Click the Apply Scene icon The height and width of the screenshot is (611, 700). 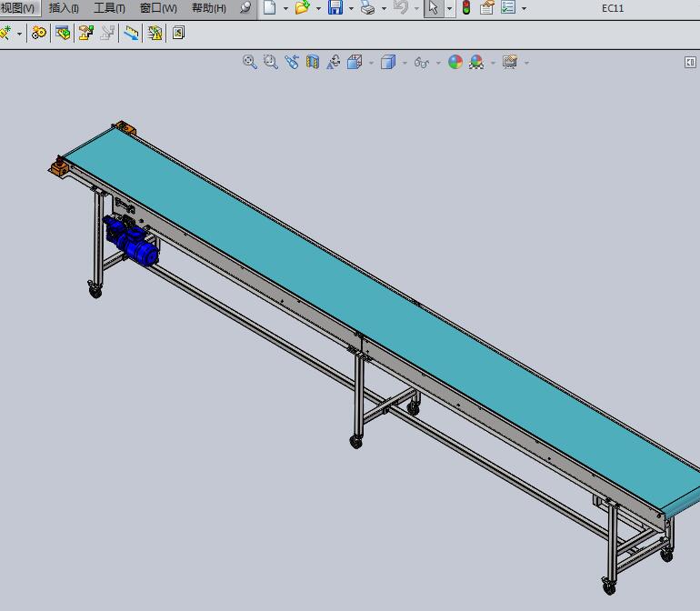476,62
